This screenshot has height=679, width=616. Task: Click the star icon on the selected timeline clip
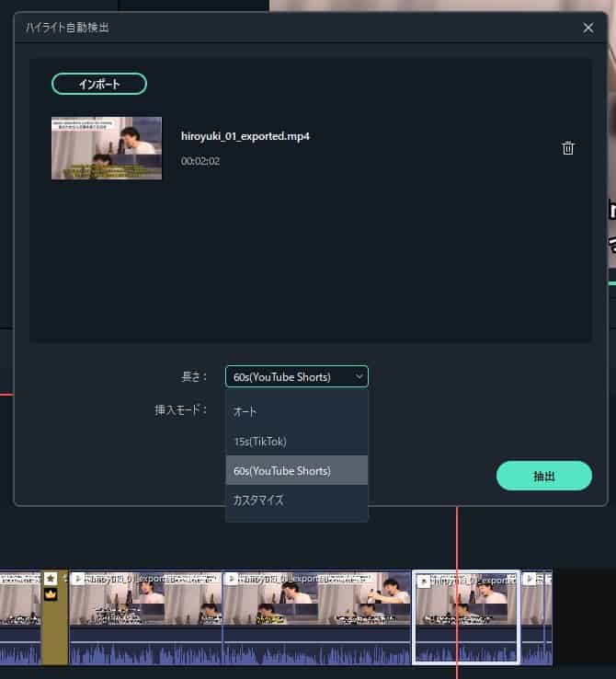coord(424,581)
